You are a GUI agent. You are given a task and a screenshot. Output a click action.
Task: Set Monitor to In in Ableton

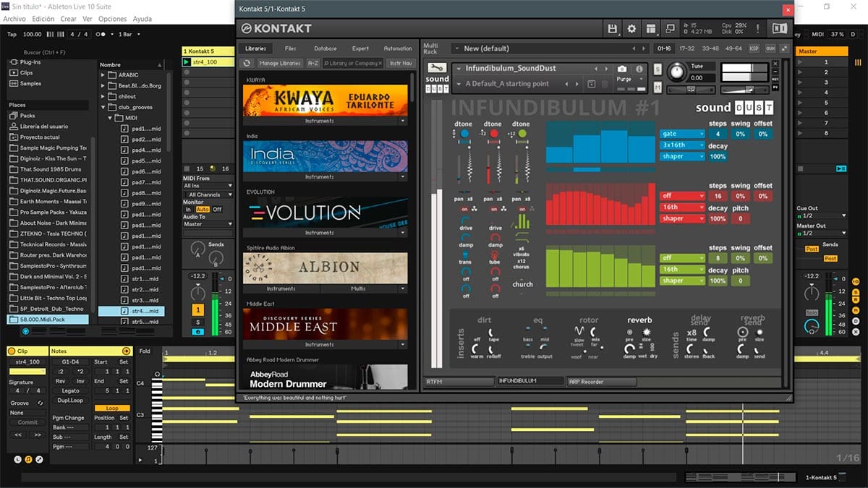[x=188, y=210]
